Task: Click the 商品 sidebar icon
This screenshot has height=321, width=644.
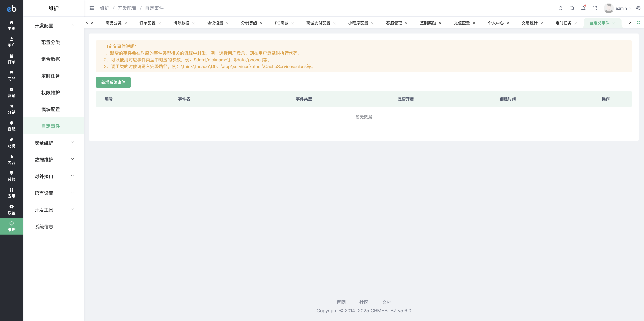Action: pos(11,75)
